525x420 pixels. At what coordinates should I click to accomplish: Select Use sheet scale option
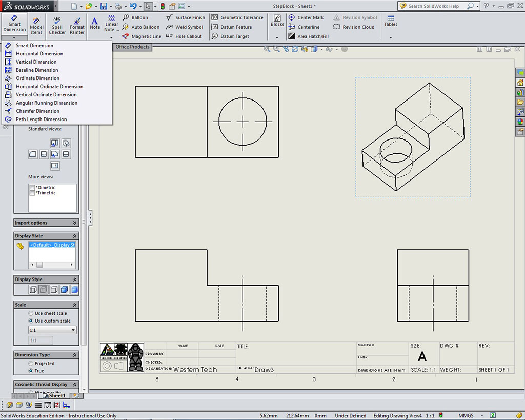(31, 313)
